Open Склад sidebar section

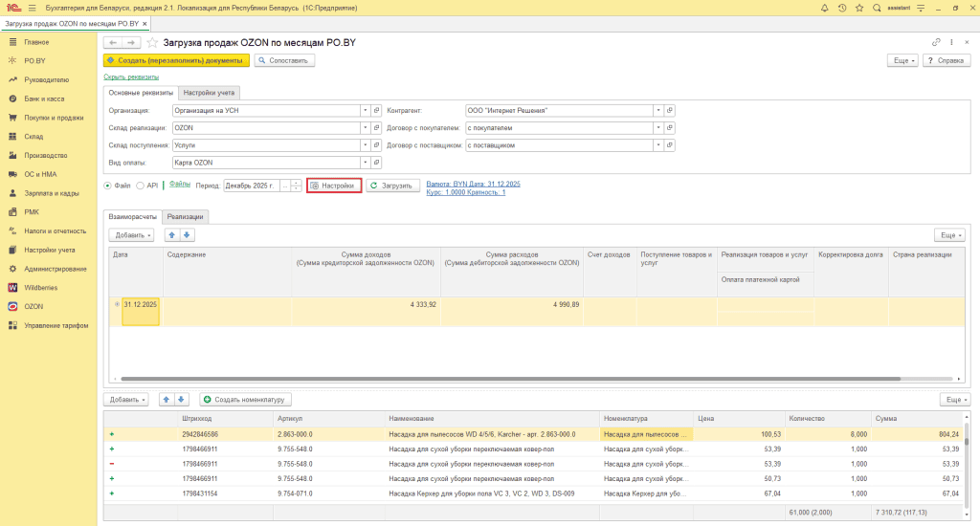click(x=33, y=136)
